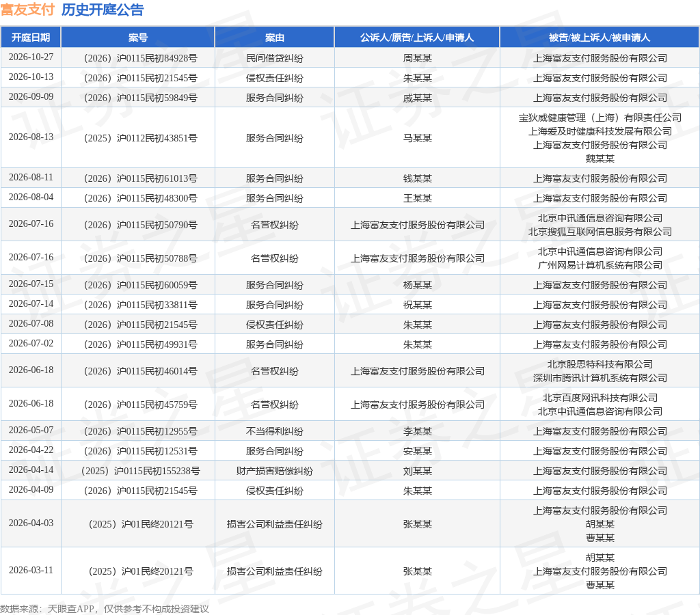Click defendant 广州网易计算机系统有限公司

pyautogui.click(x=600, y=265)
